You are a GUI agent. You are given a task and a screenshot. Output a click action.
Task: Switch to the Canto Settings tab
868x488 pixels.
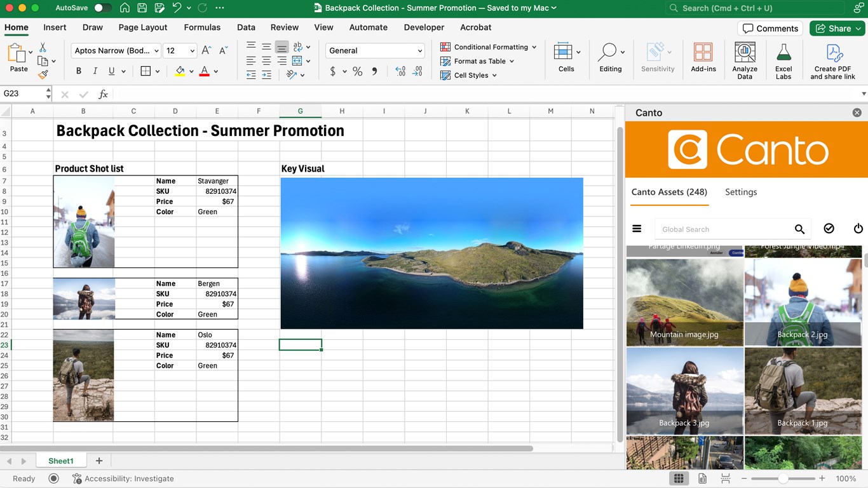point(741,192)
